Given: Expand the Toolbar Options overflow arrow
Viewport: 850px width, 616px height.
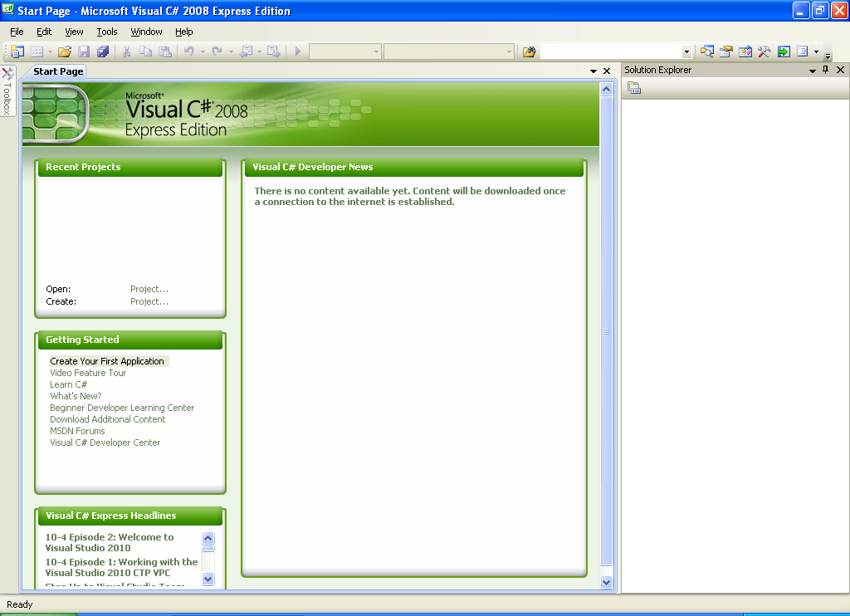Looking at the screenshot, I should click(x=828, y=56).
